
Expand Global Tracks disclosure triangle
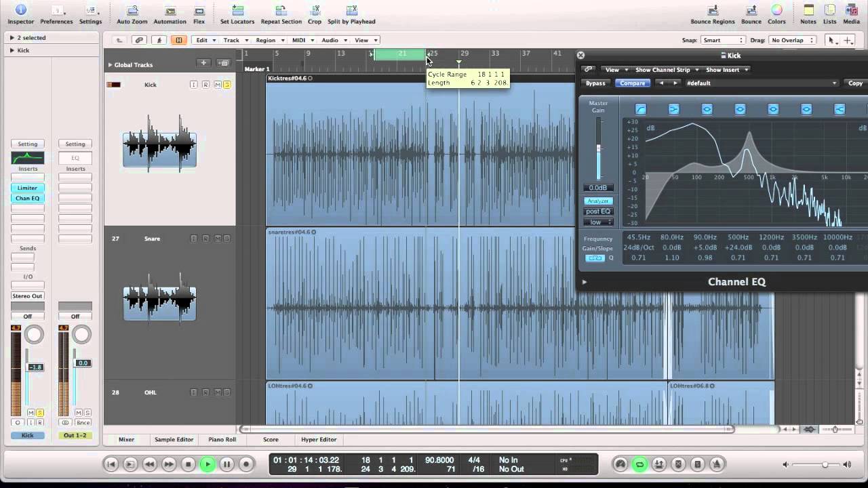coord(110,65)
